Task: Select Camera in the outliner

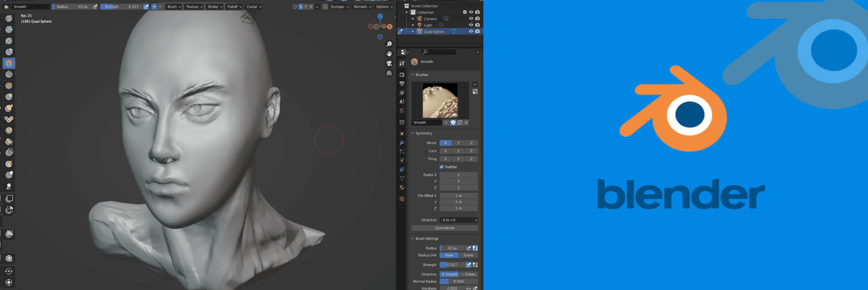Action: pos(430,19)
